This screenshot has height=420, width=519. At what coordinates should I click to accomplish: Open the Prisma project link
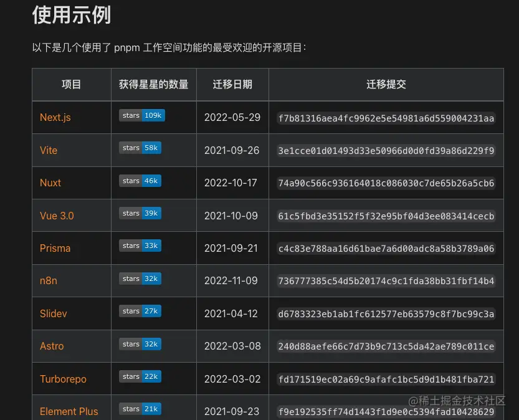pyautogui.click(x=55, y=248)
